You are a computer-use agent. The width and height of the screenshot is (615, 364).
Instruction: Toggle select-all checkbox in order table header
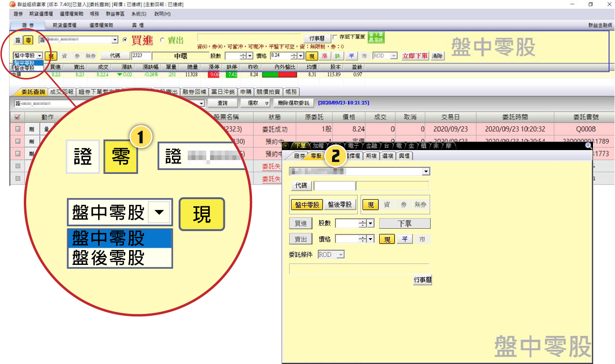pyautogui.click(x=18, y=117)
